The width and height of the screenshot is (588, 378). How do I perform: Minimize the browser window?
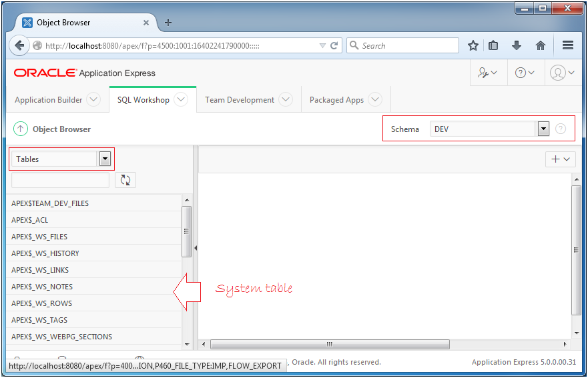click(524, 8)
